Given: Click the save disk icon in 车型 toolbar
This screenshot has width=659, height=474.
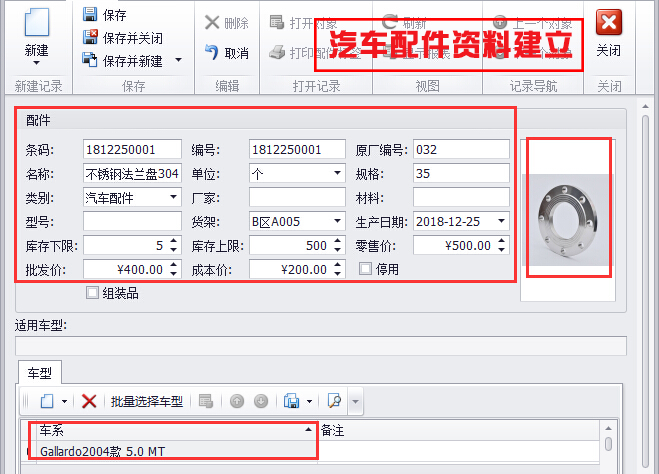Looking at the screenshot, I should click(291, 401).
